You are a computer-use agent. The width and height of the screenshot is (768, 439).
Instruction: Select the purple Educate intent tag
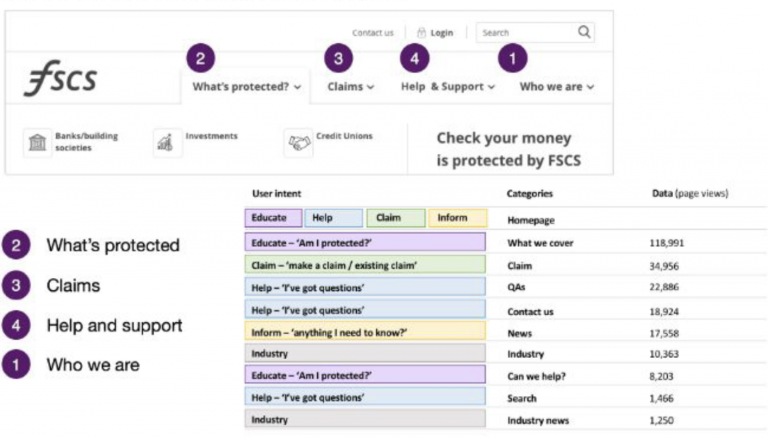273,218
